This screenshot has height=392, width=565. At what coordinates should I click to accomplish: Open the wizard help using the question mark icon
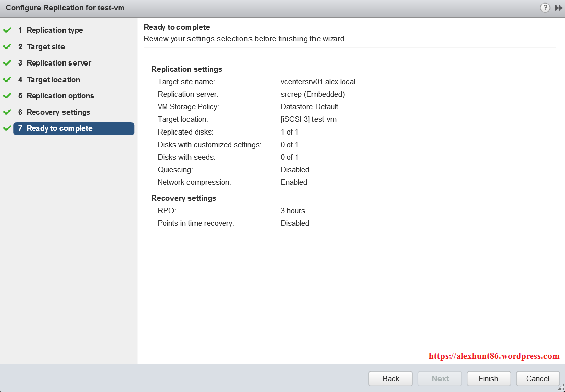(x=545, y=8)
